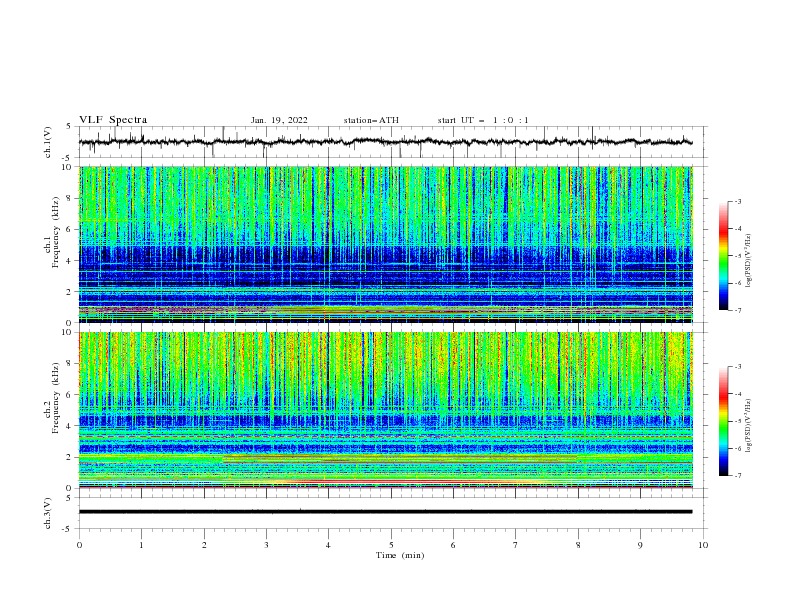Click the "-3" label on the upper colorbar
Viewport: 792px width, 612px height.
pyautogui.click(x=737, y=201)
